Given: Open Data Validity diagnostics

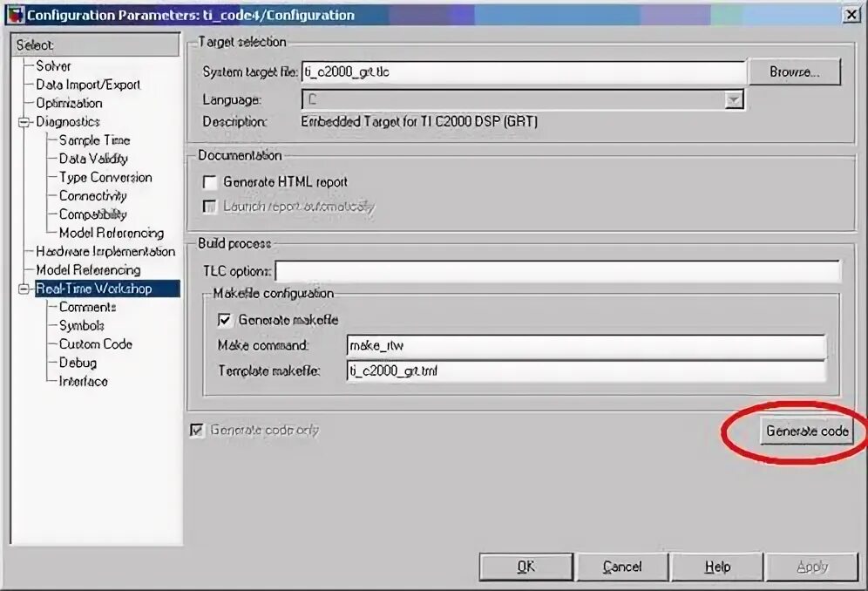Looking at the screenshot, I should coord(93,159).
